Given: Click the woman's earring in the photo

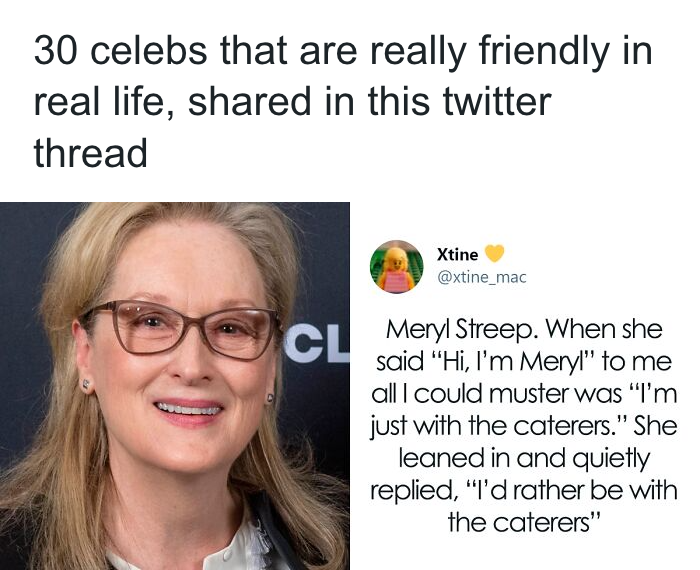Looking at the screenshot, I should 272,396.
